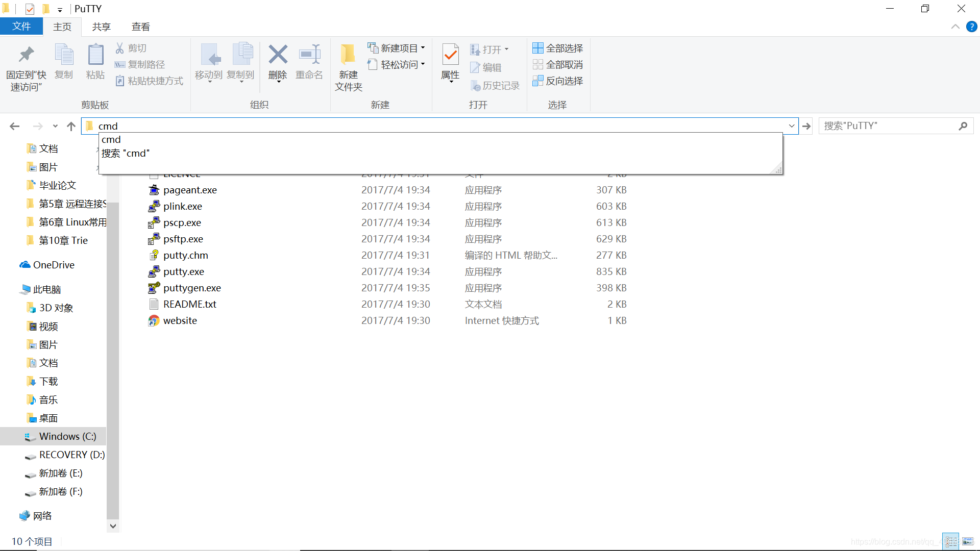Open History (历史记录)
Screen dimensions: 980x551
pyautogui.click(x=495, y=86)
